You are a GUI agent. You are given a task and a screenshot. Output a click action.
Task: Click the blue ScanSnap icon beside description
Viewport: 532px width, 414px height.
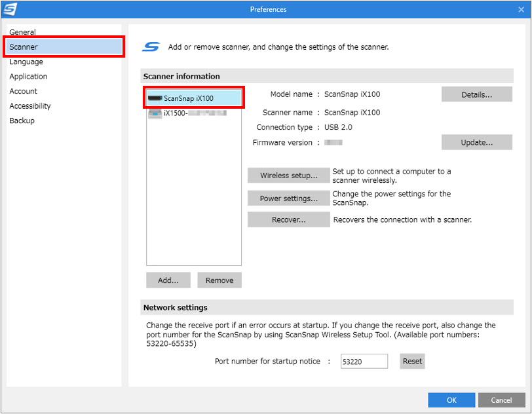click(151, 47)
